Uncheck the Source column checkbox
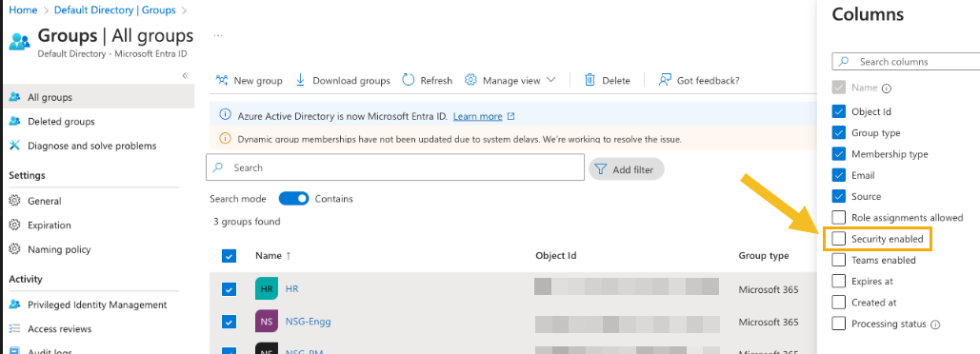Viewport: 980px width, 354px height. [x=839, y=197]
